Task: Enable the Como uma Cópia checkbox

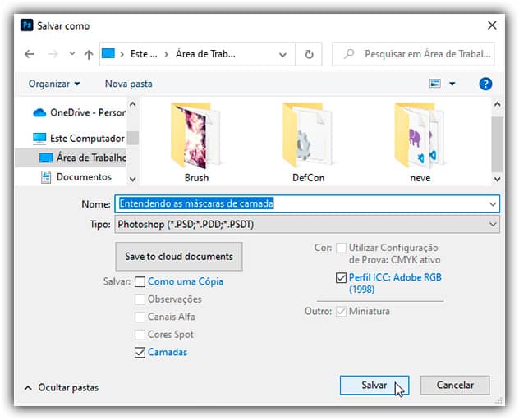Action: pyautogui.click(x=140, y=282)
